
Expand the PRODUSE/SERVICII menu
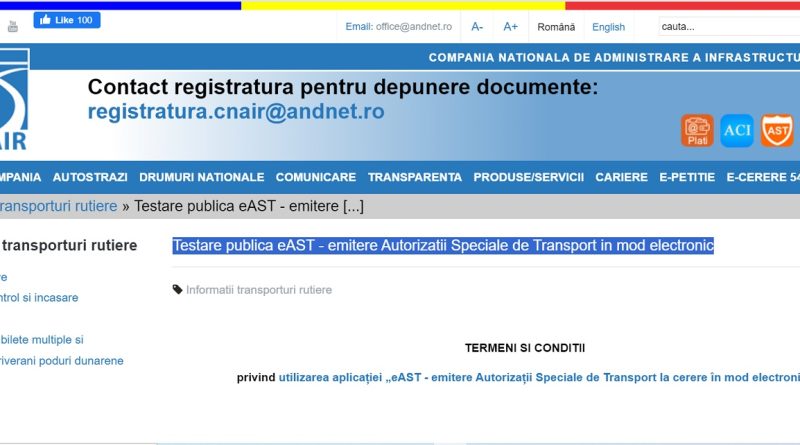(528, 177)
